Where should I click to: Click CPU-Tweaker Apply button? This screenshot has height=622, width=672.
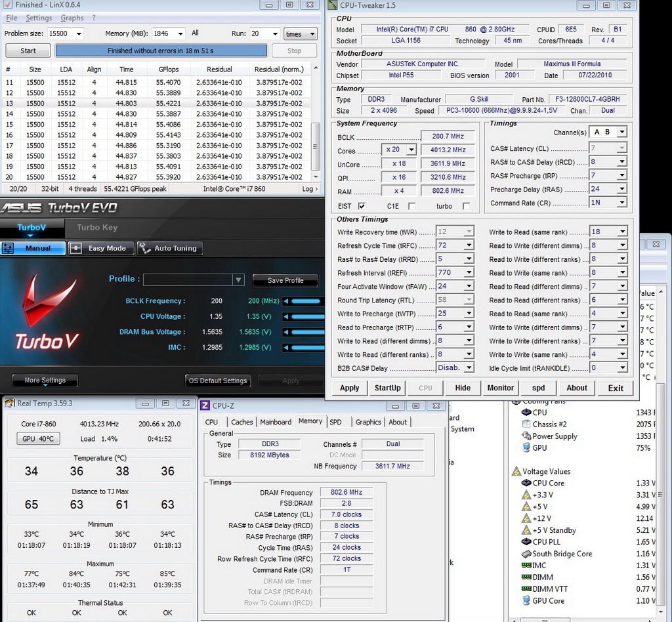pos(349,388)
